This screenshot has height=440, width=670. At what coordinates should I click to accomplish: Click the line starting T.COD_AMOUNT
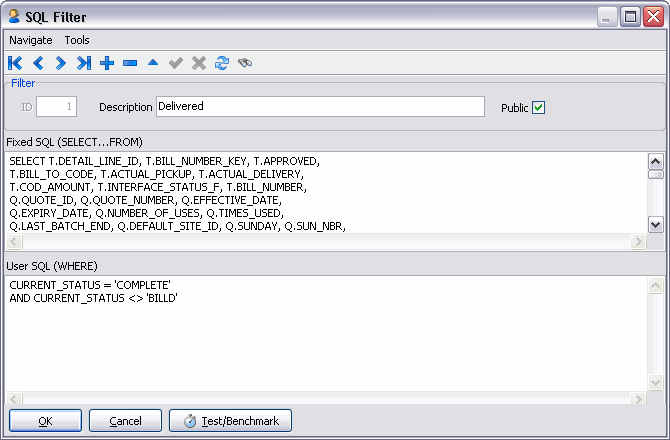[158, 187]
